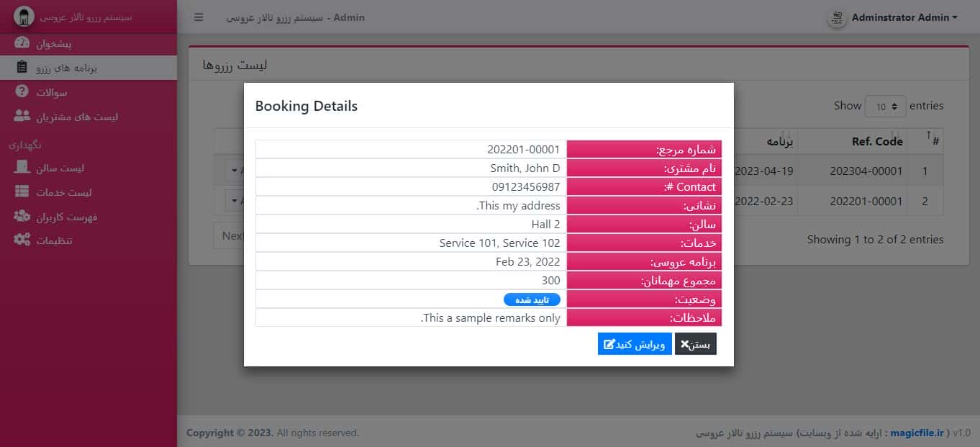The width and height of the screenshot is (980, 447).
Task: Close the dialog with بستن button
Action: [x=696, y=344]
